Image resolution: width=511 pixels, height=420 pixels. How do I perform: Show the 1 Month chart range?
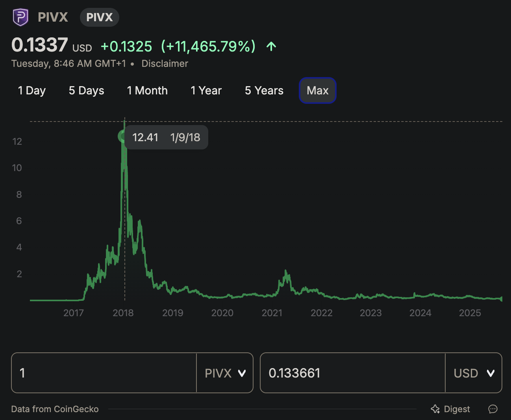pyautogui.click(x=147, y=90)
